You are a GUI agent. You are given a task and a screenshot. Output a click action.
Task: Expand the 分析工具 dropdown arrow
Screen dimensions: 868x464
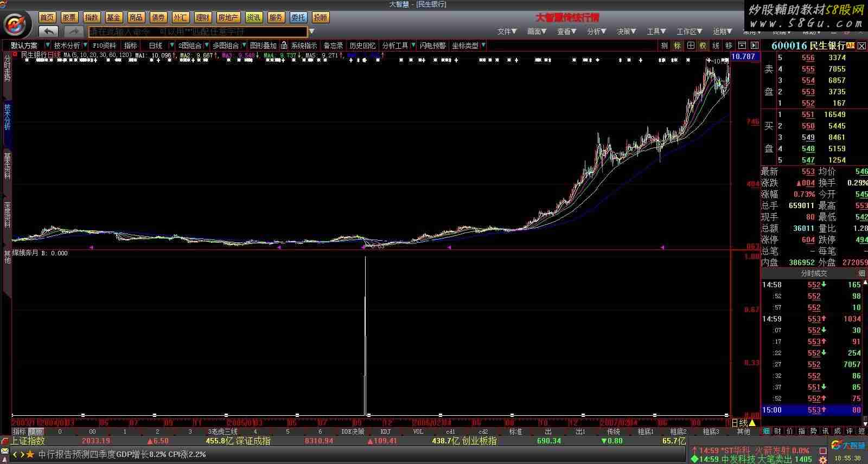pyautogui.click(x=413, y=46)
